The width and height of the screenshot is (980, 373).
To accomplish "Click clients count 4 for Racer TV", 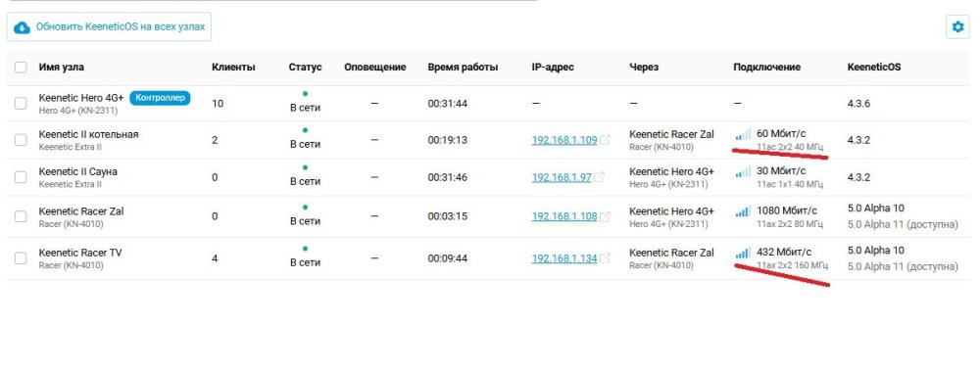I will coord(215,258).
